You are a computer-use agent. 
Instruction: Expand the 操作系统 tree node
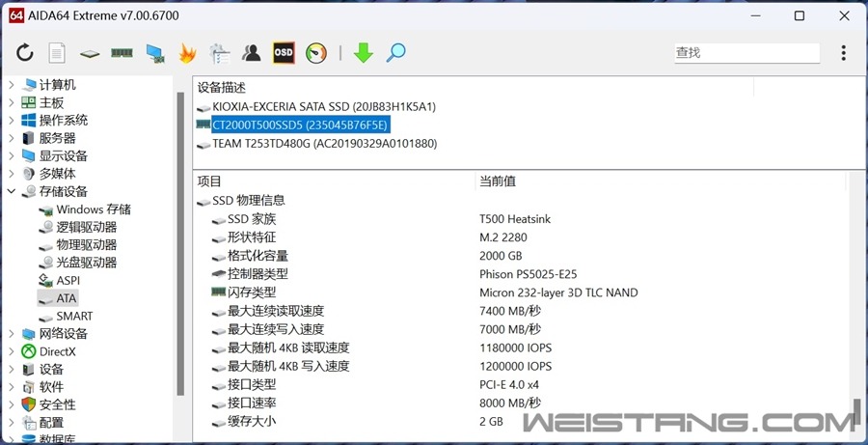coord(11,121)
